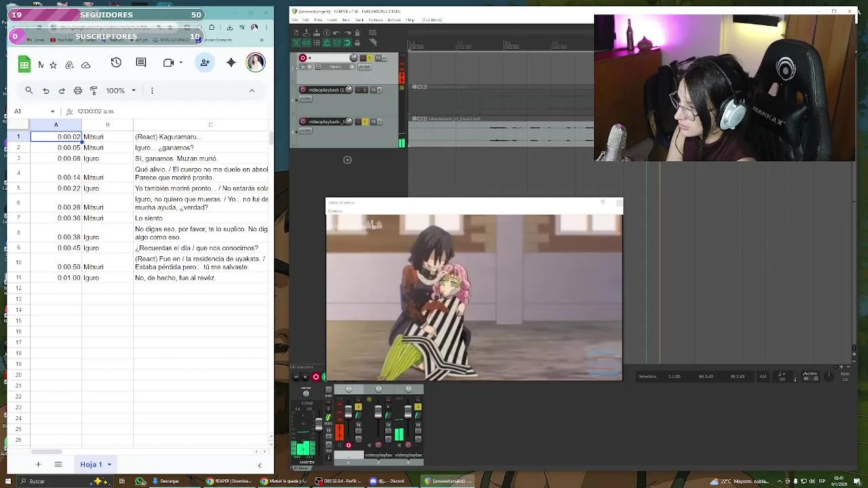This screenshot has width=868, height=488.
Task: Collapse Sheets toolbar chevron
Action: pyautogui.click(x=252, y=90)
